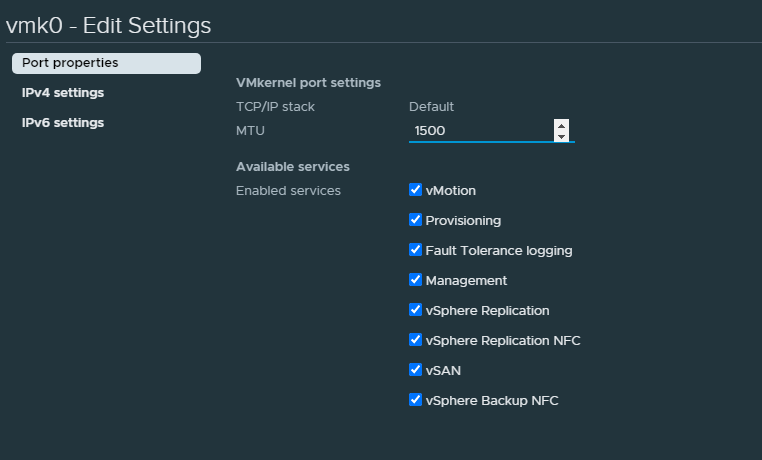
Task: Uncheck the vSphere Backup NFC checkbox
Action: (x=416, y=400)
